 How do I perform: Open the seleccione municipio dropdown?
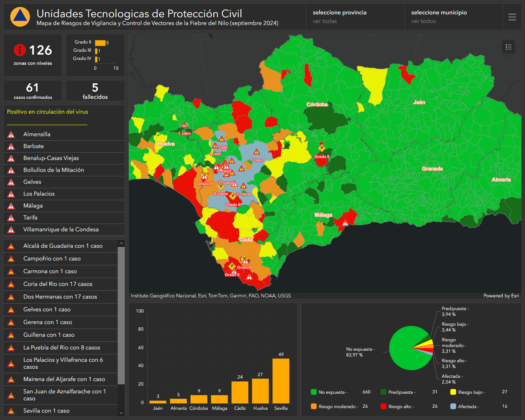(x=454, y=17)
